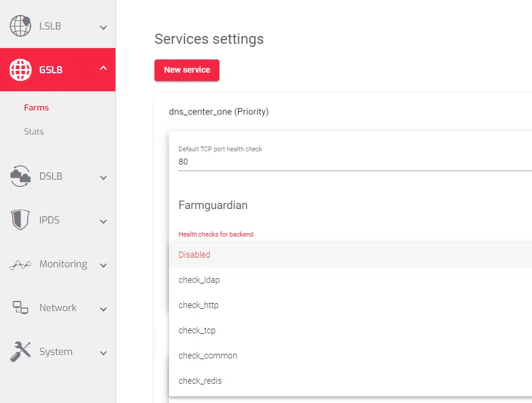Click the System tools icon

[20, 351]
